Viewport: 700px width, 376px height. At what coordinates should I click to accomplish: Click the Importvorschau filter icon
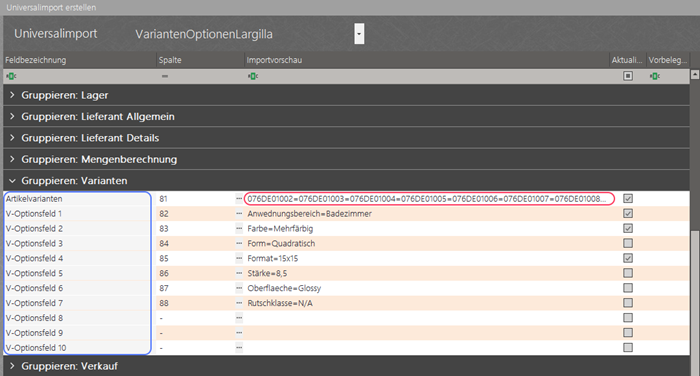pyautogui.click(x=253, y=76)
